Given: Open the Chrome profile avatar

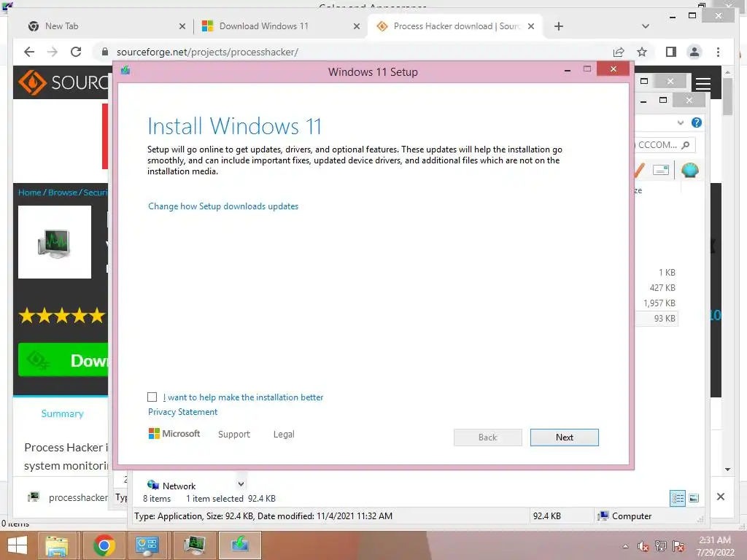Looking at the screenshot, I should (x=694, y=52).
